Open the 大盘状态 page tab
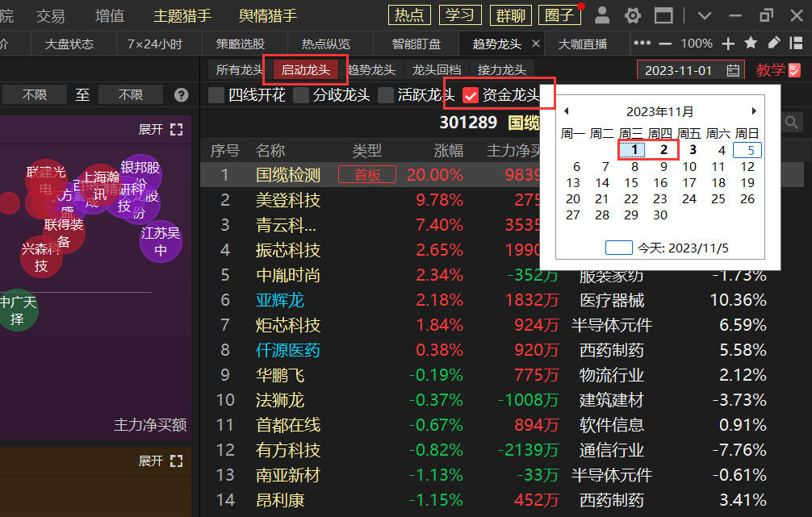 click(x=69, y=44)
